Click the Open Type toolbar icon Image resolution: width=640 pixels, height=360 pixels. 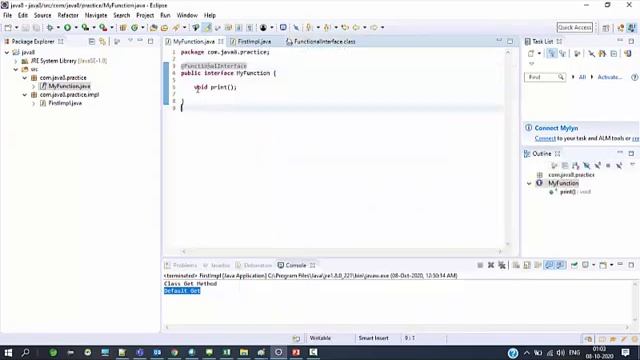[153, 28]
